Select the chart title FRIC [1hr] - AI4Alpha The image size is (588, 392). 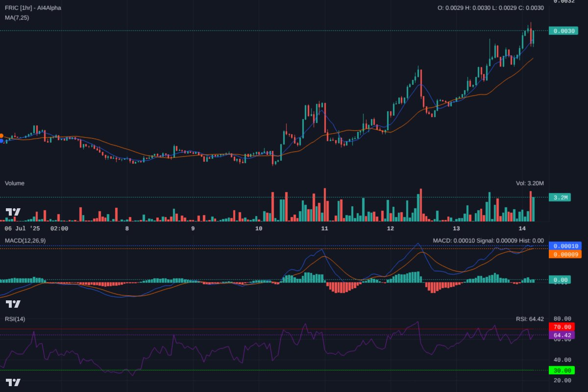click(33, 8)
